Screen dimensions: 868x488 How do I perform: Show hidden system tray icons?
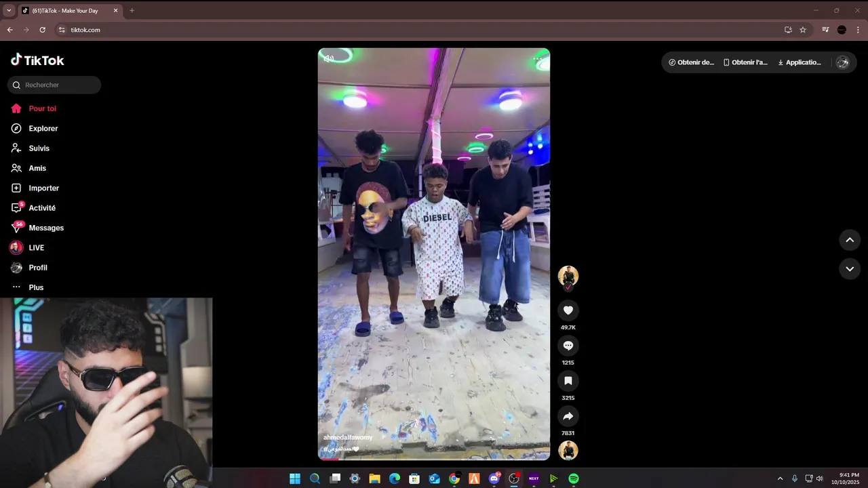pos(780,479)
